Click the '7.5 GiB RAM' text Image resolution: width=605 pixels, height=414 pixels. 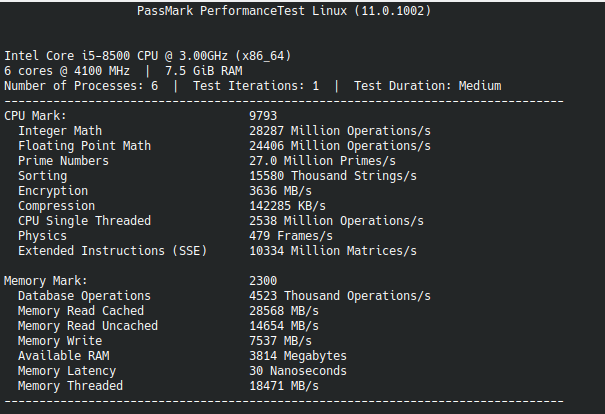pos(204,71)
